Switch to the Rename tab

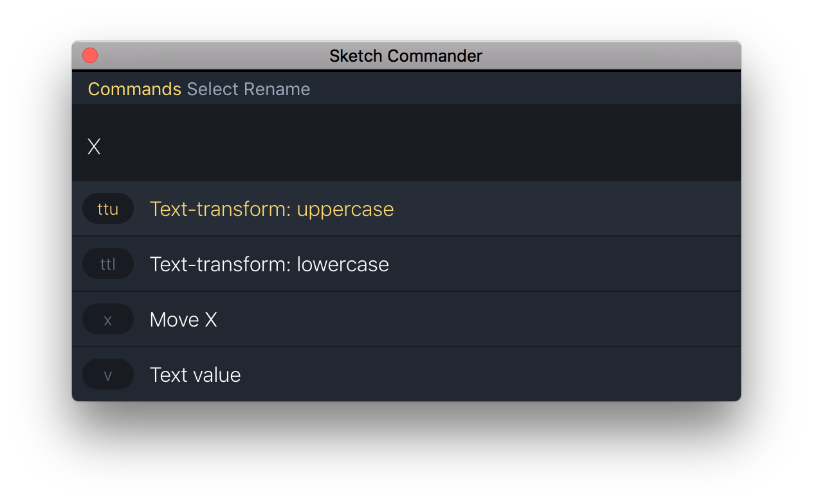pyautogui.click(x=278, y=89)
